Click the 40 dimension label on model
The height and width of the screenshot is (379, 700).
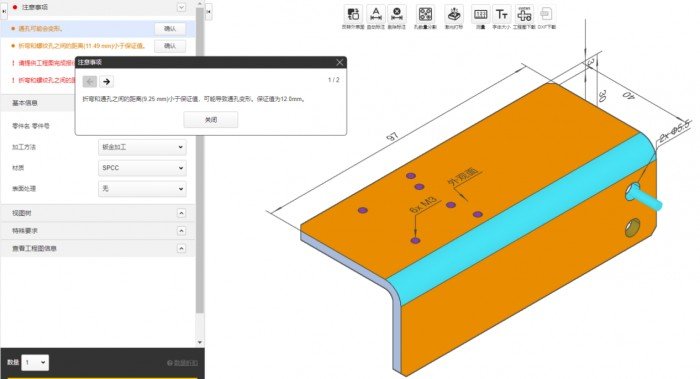click(x=628, y=96)
